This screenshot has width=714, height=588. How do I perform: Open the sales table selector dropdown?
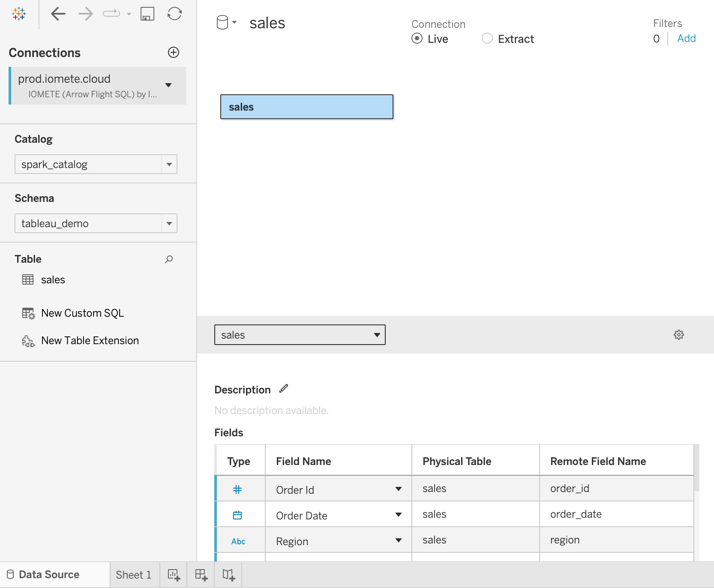tap(300, 335)
